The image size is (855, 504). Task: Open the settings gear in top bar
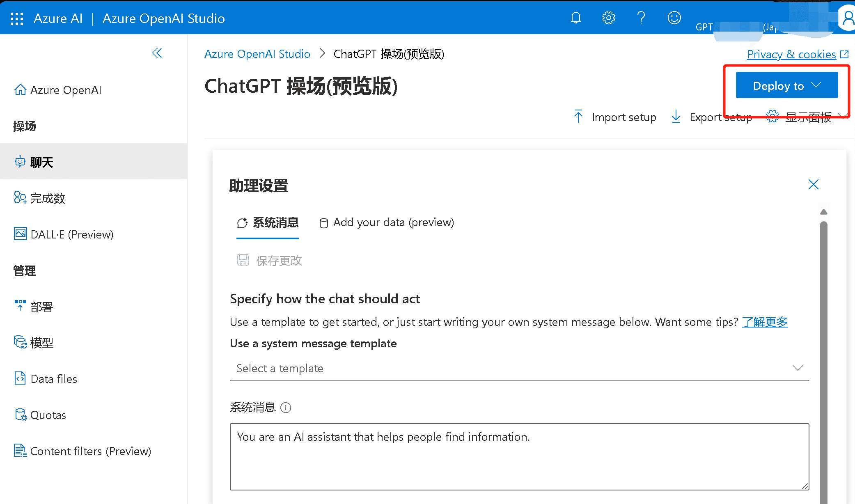608,18
